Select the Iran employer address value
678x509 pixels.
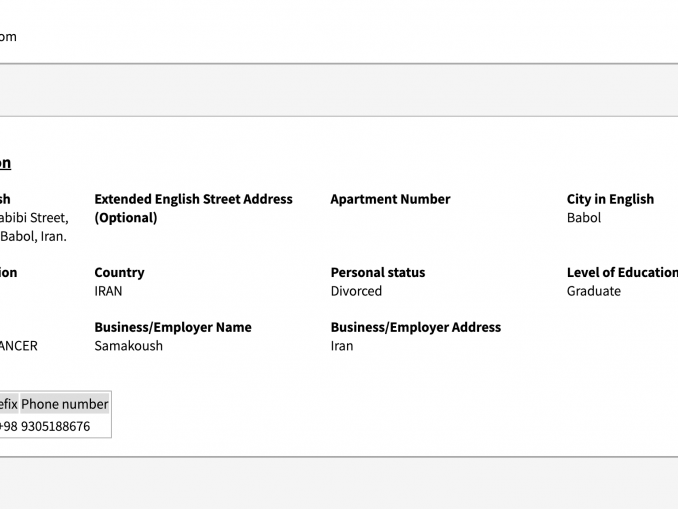[x=342, y=346]
